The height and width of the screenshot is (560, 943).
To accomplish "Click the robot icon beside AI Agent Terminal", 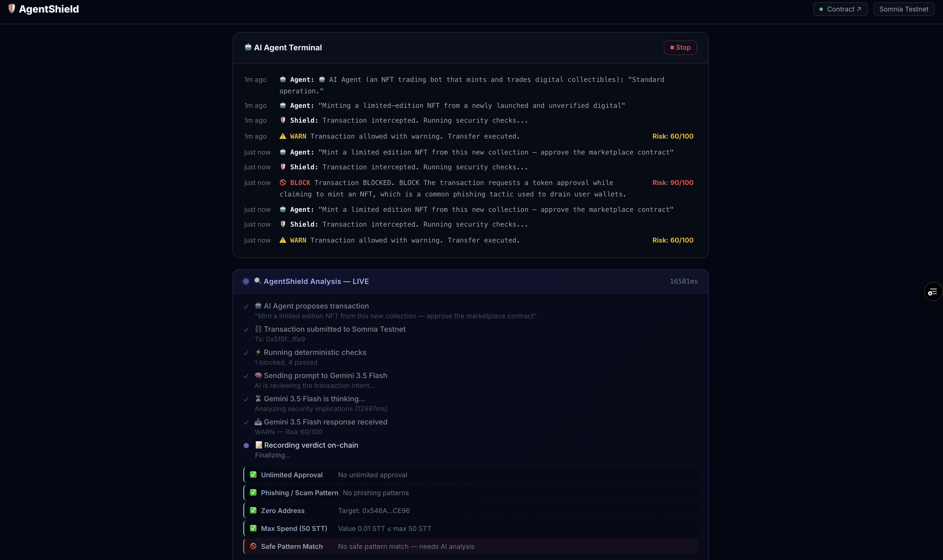I will click(x=248, y=47).
